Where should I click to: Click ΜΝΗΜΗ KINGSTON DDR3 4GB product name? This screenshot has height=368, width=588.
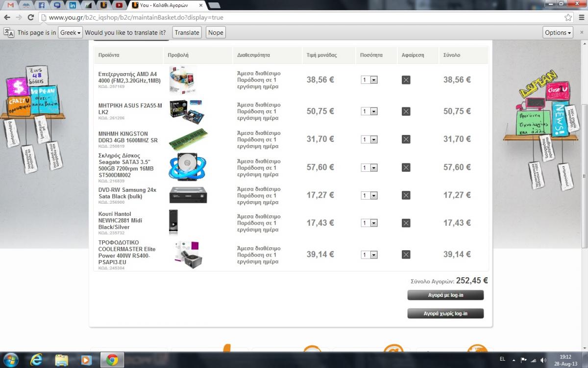point(128,137)
